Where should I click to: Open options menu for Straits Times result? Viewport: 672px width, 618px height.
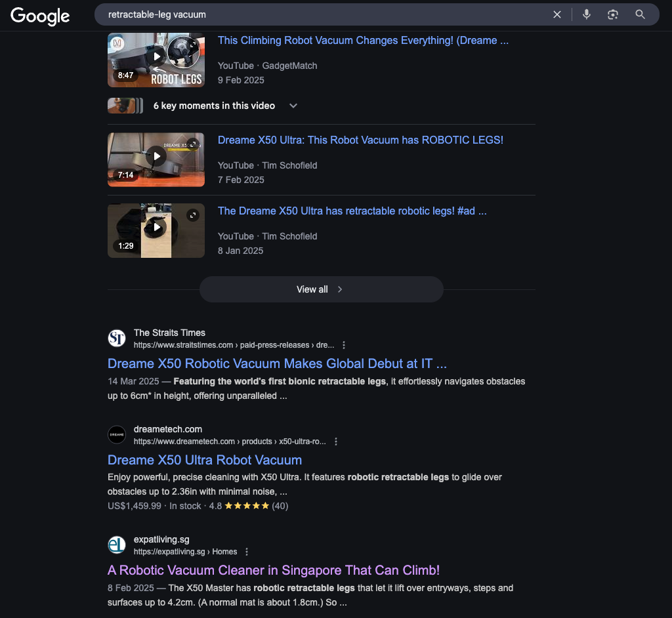pyautogui.click(x=344, y=345)
